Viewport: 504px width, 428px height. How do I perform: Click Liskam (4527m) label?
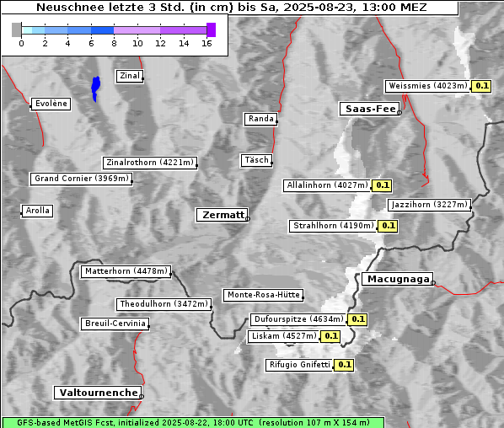pyautogui.click(x=284, y=336)
